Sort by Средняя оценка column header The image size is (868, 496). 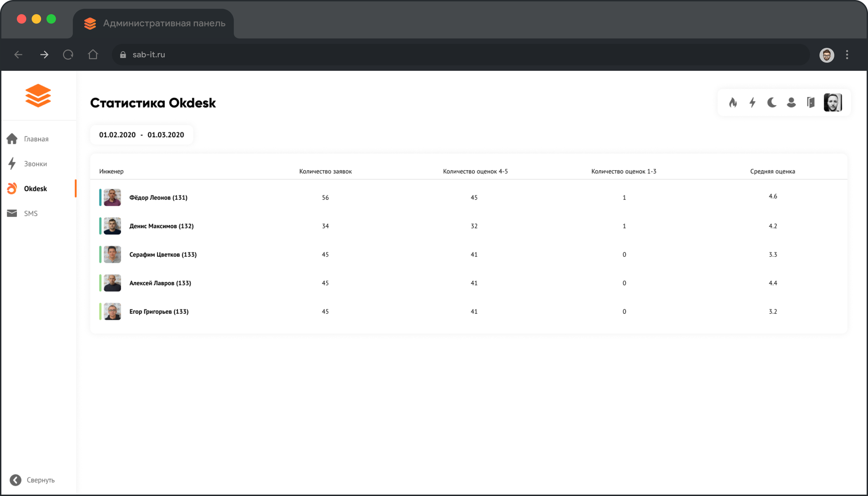pyautogui.click(x=772, y=171)
